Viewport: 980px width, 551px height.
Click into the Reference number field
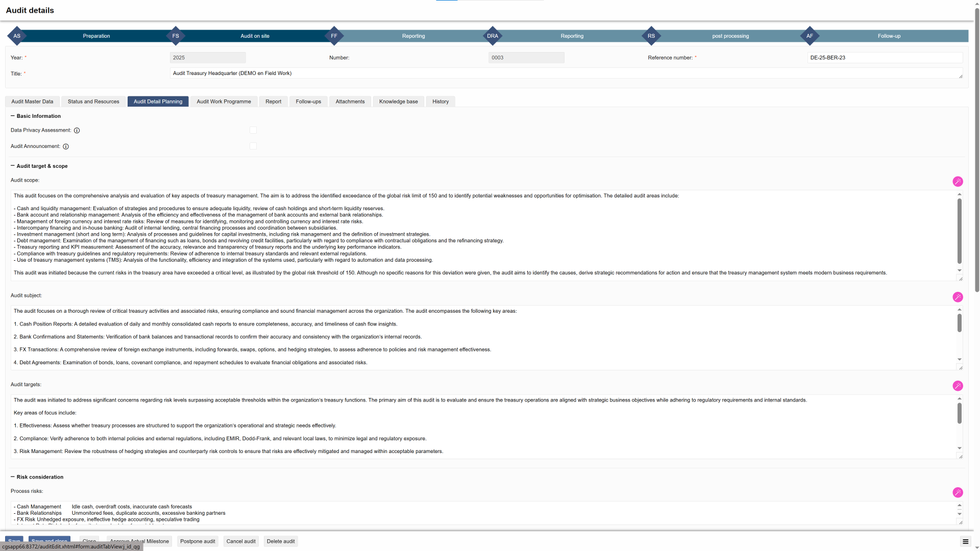(x=885, y=58)
